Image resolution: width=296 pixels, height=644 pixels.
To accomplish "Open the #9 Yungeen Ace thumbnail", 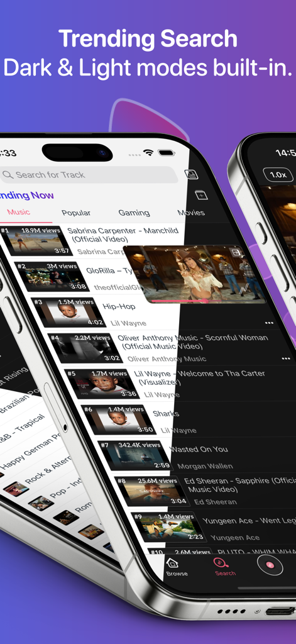I will pos(168,526).
